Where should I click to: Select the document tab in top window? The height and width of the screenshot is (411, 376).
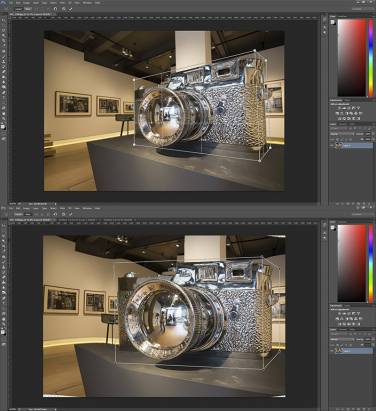click(30, 14)
